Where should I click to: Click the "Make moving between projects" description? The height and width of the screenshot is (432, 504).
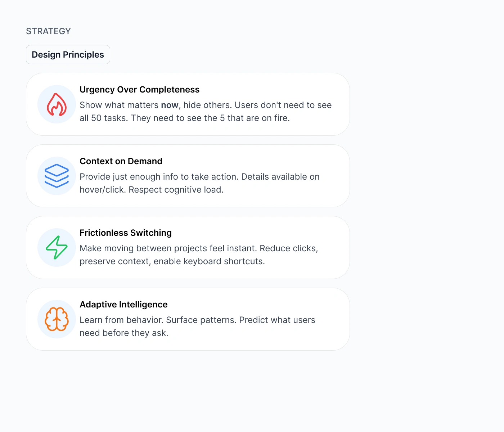199,255
